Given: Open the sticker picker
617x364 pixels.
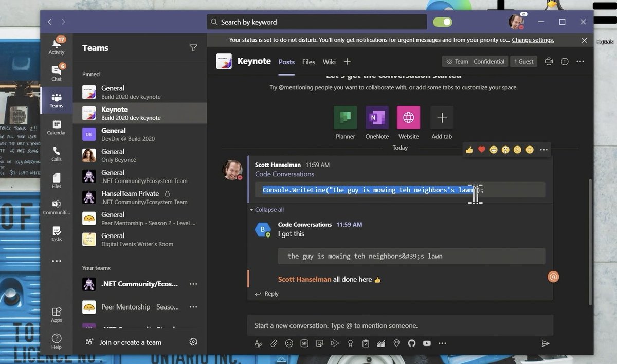Looking at the screenshot, I should (x=320, y=343).
